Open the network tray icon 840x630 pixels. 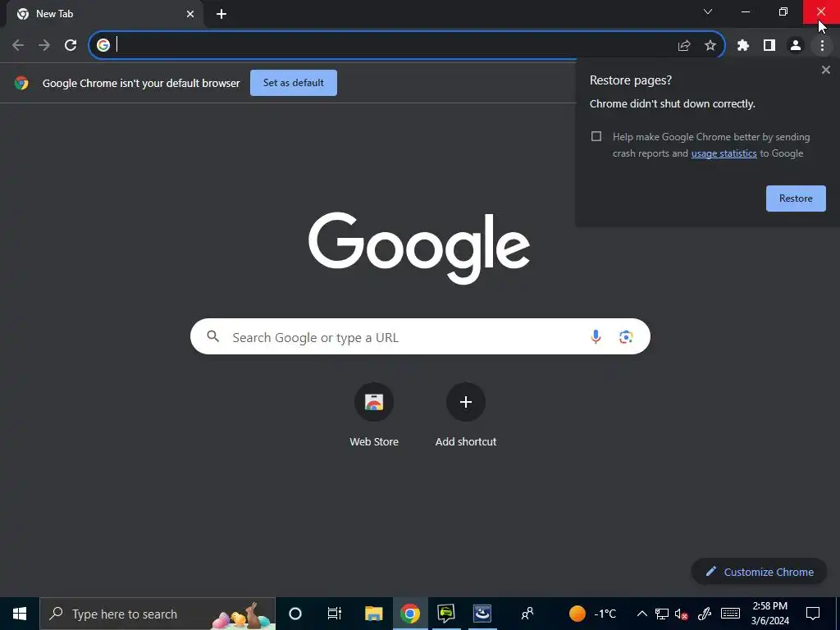[662, 614]
